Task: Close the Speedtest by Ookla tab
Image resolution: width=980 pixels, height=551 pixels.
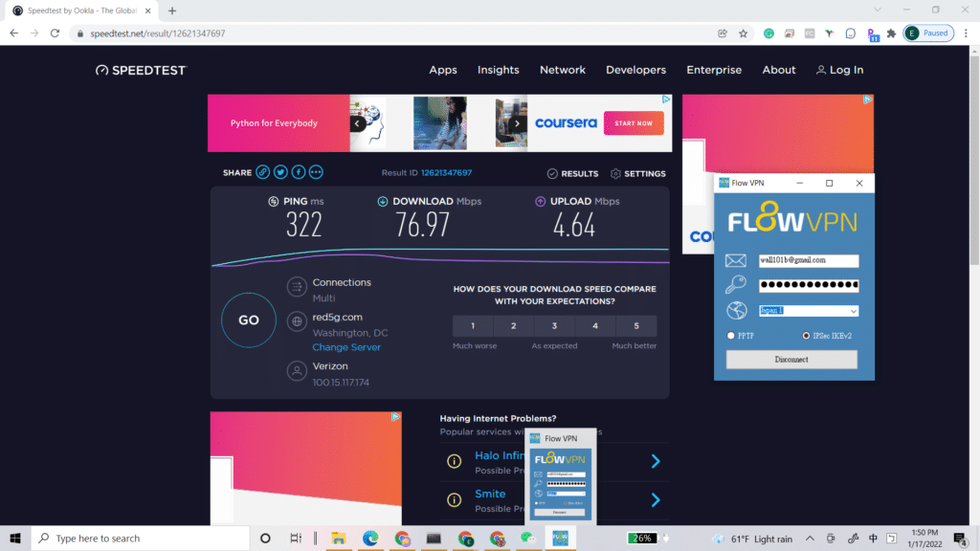Action: coord(148,11)
